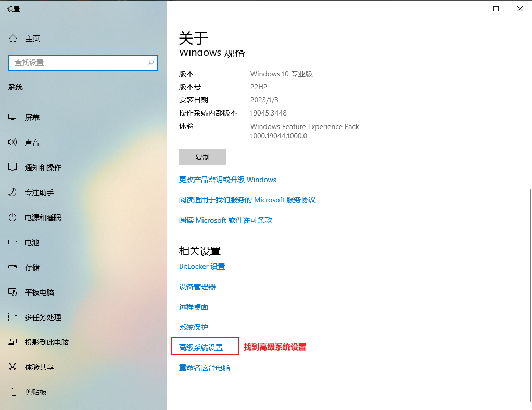The height and width of the screenshot is (410, 532).
Task: Click the 投影到此电脑 projection icon
Action: [12, 342]
